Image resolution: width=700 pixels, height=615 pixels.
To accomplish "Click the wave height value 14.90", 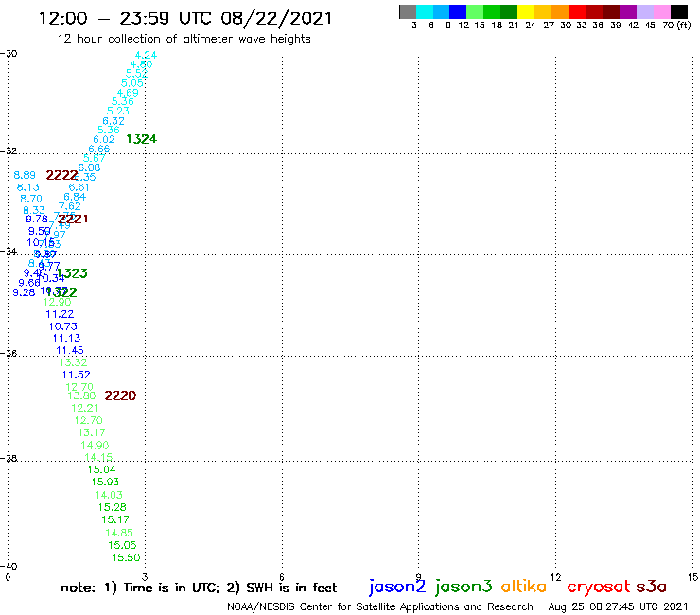I will click(96, 446).
